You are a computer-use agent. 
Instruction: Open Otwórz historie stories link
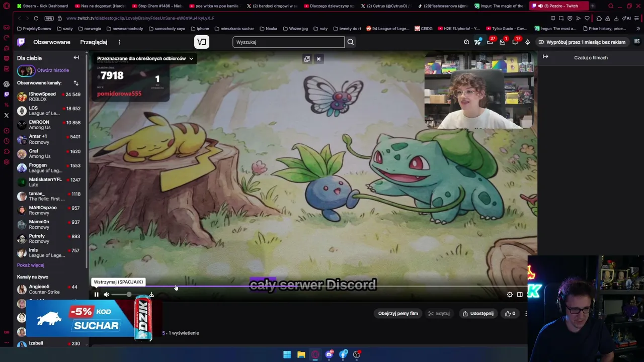(53, 70)
